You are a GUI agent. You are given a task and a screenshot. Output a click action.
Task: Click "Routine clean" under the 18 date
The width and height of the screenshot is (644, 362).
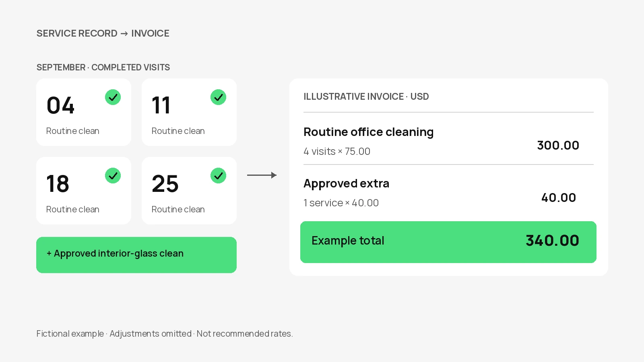click(73, 210)
